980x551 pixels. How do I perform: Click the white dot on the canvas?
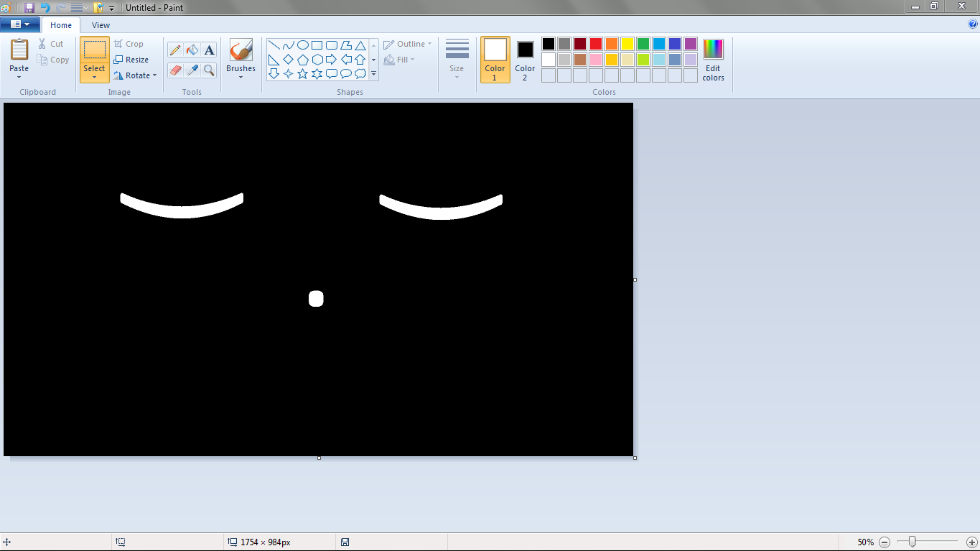tap(316, 299)
